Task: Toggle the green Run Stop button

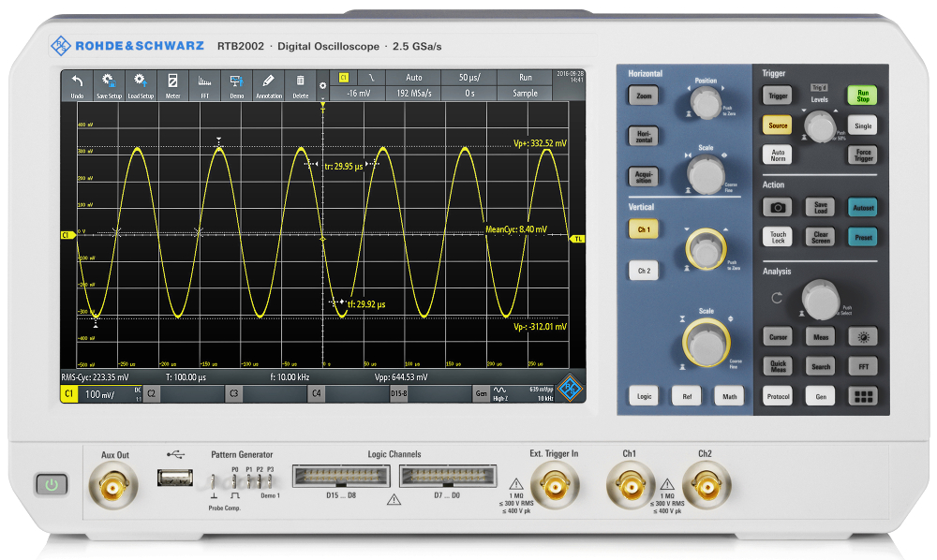Action: coord(862,96)
